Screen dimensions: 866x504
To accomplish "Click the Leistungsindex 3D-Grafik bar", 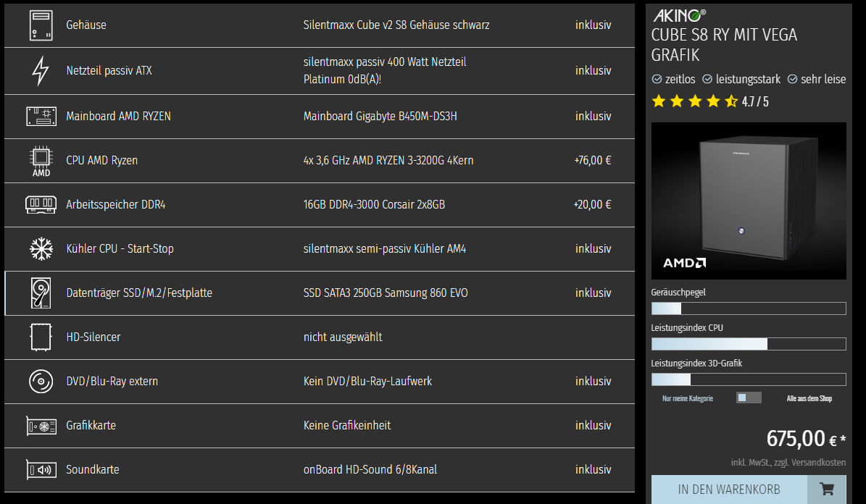I will pyautogui.click(x=749, y=379).
